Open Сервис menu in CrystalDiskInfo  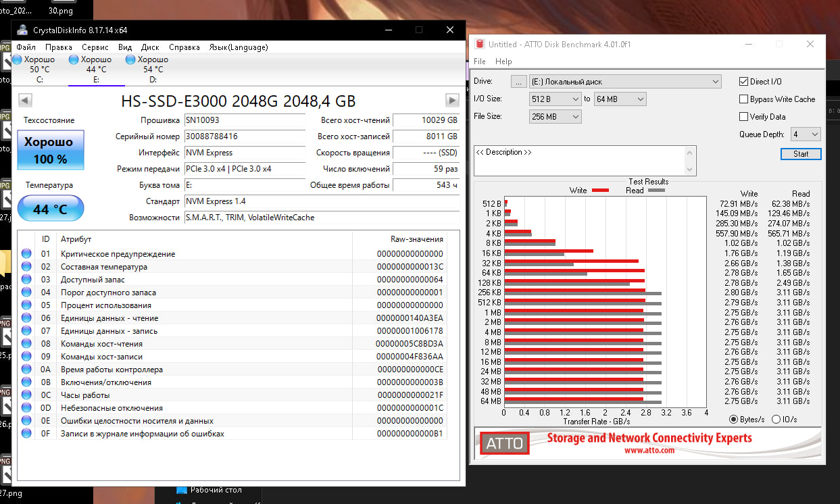coord(95,47)
